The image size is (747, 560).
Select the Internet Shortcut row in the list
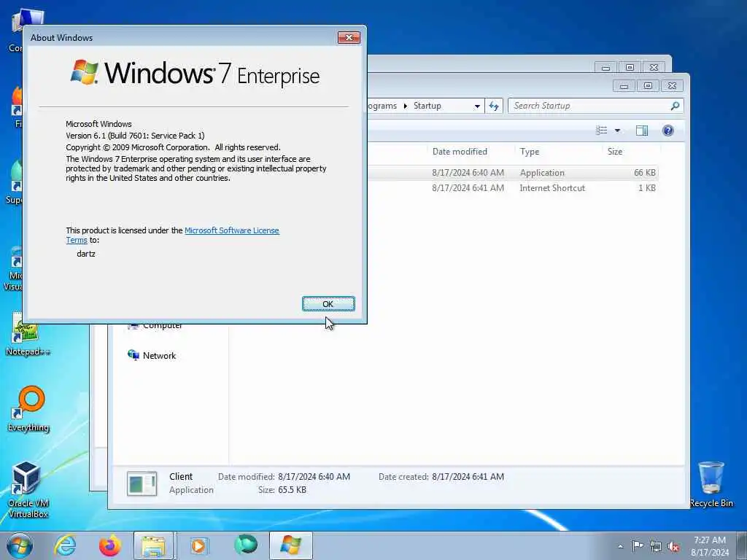coord(513,188)
